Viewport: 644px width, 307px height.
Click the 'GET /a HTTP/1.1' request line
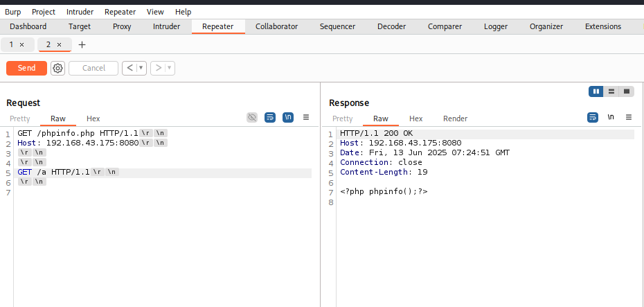(53, 172)
